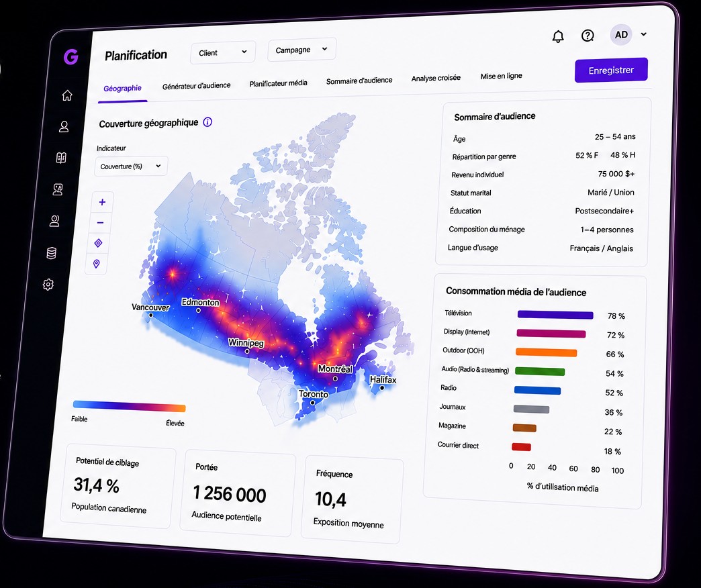This screenshot has height=588, width=701.
Task: Open the database stack sidebar icon
Action: click(x=52, y=253)
